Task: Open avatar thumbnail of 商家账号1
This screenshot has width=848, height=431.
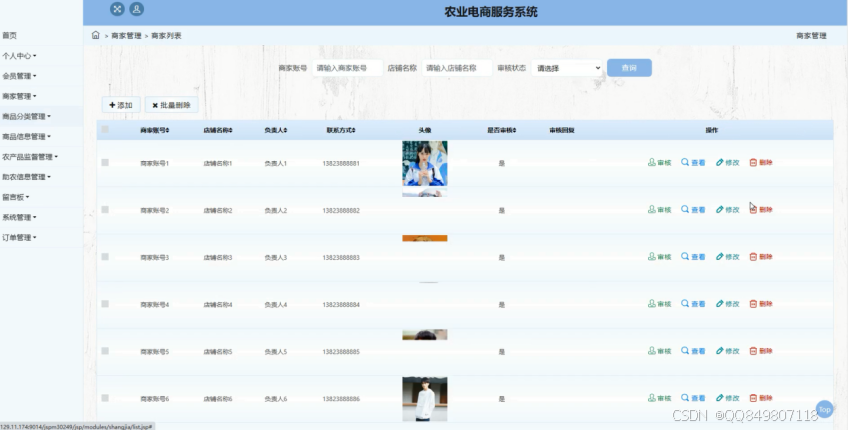Action: tap(425, 163)
